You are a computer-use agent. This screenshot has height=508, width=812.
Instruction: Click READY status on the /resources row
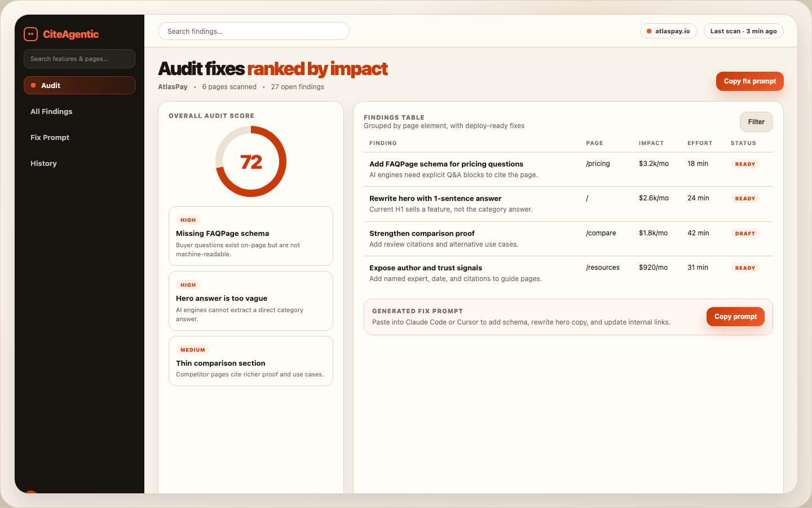745,268
